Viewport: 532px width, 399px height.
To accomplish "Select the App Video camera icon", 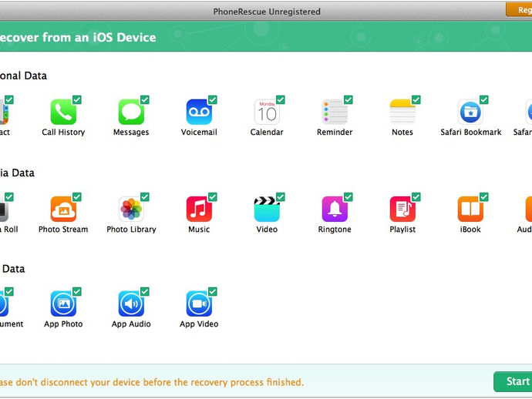I will (x=199, y=303).
